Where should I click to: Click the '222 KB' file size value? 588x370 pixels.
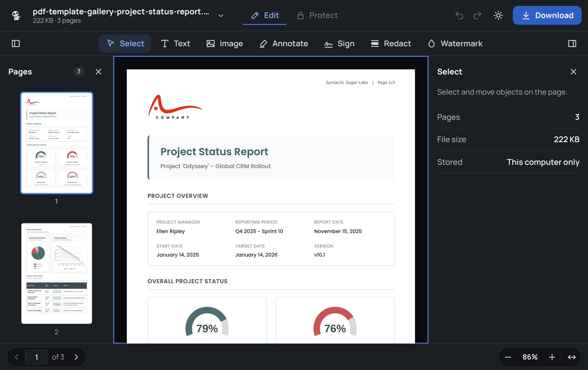[x=567, y=139]
